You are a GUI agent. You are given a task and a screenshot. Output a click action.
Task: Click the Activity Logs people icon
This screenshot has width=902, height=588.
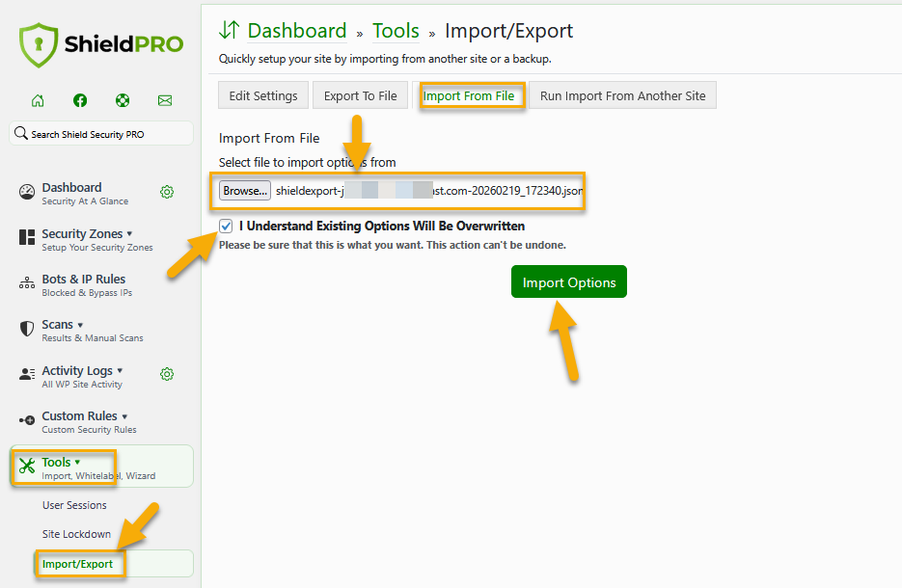27,374
